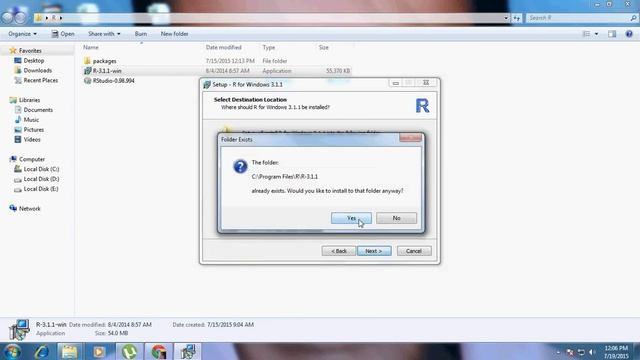The height and width of the screenshot is (360, 640).
Task: Open media player taskbar icon
Action: (x=99, y=351)
